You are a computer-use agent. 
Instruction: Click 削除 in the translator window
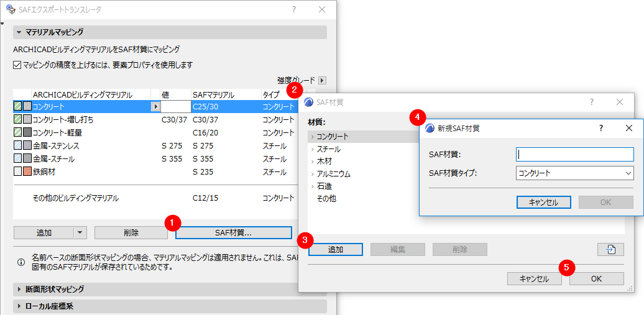(x=131, y=232)
